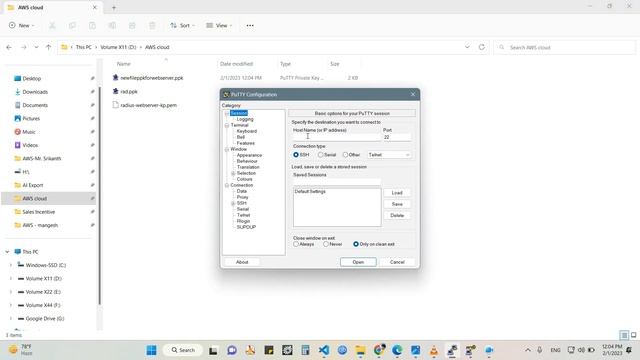Click the Port input field
640x360 pixels.
(397, 137)
